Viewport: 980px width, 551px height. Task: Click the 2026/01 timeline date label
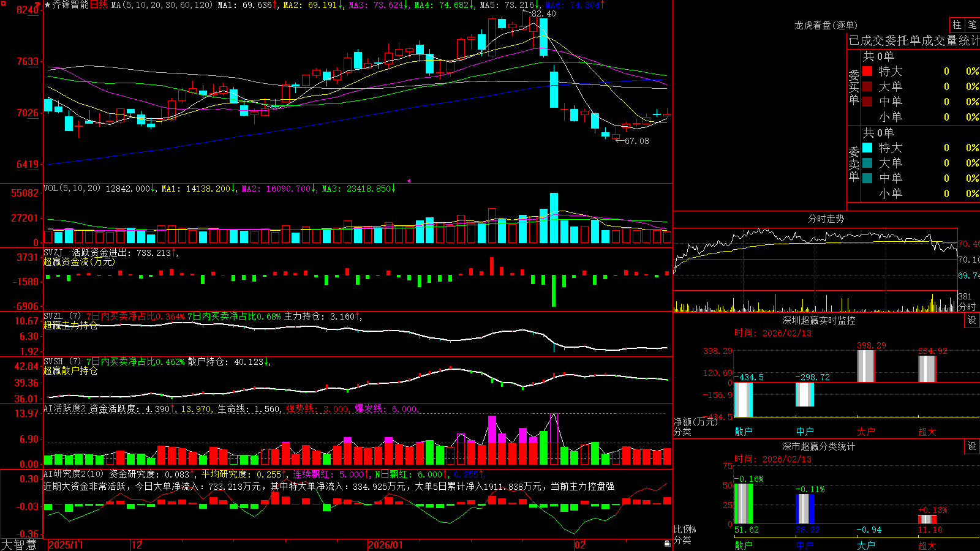386,545
